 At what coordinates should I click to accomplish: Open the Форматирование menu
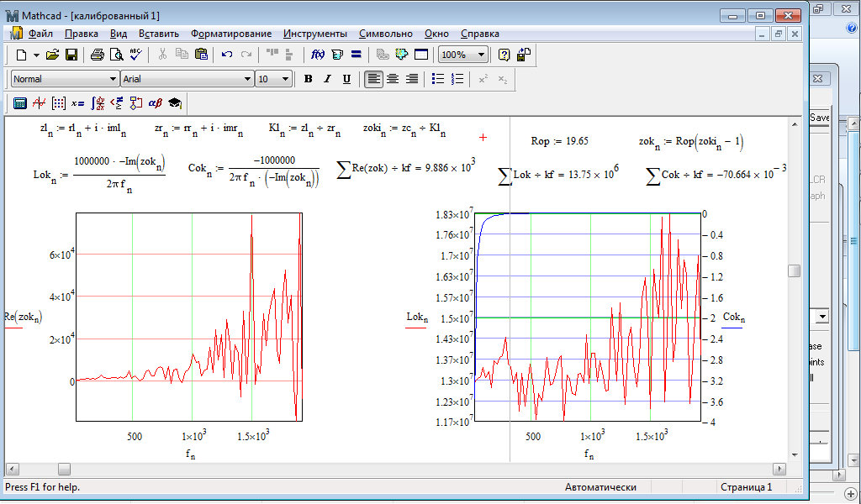tap(231, 34)
